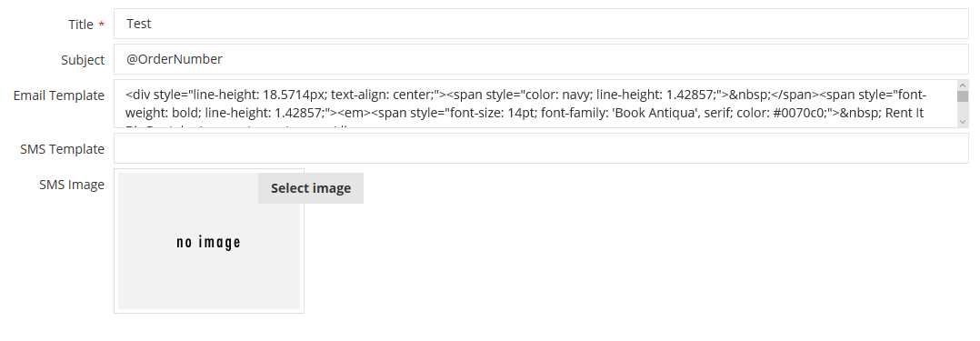
Task: Click the Subject field label
Action: (83, 60)
